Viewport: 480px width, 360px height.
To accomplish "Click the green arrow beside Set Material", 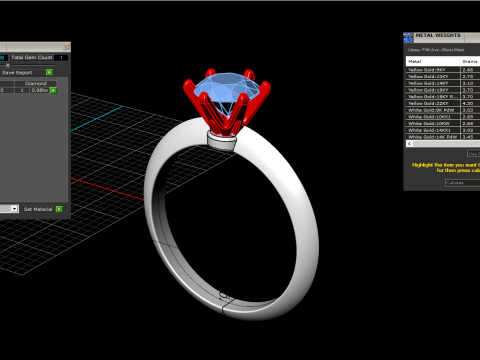I will (x=59, y=209).
